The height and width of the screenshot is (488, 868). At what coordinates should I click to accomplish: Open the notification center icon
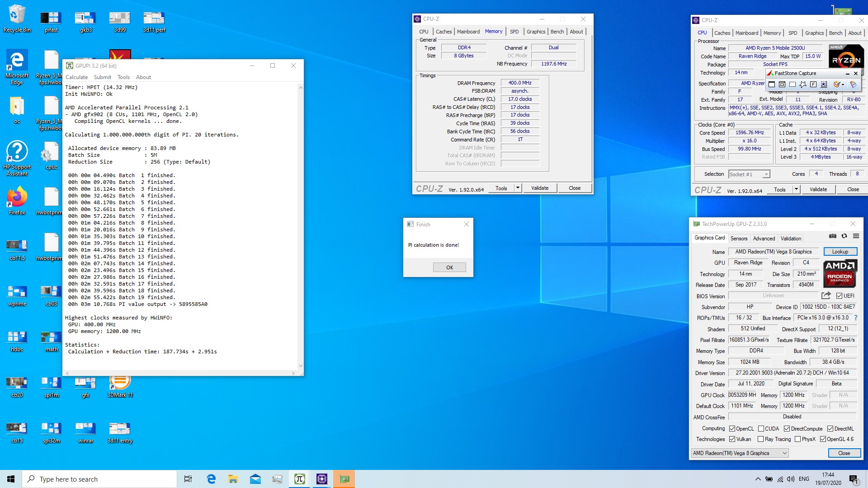pyautogui.click(x=854, y=479)
